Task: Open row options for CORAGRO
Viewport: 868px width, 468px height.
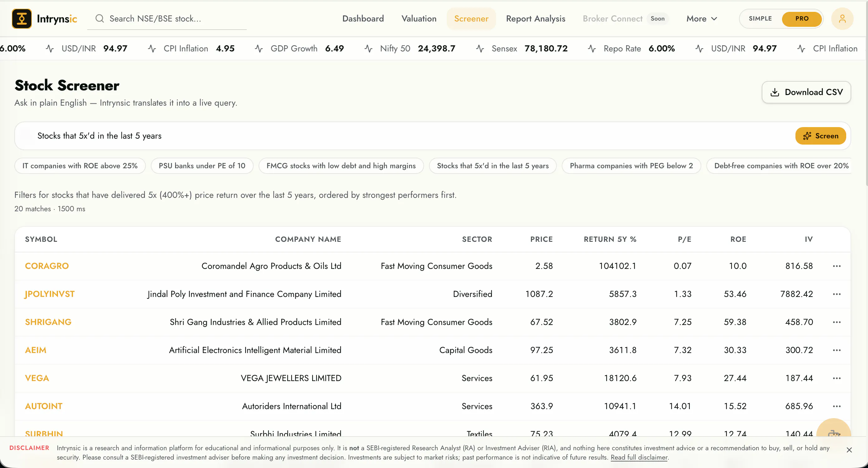Action: [x=837, y=266]
